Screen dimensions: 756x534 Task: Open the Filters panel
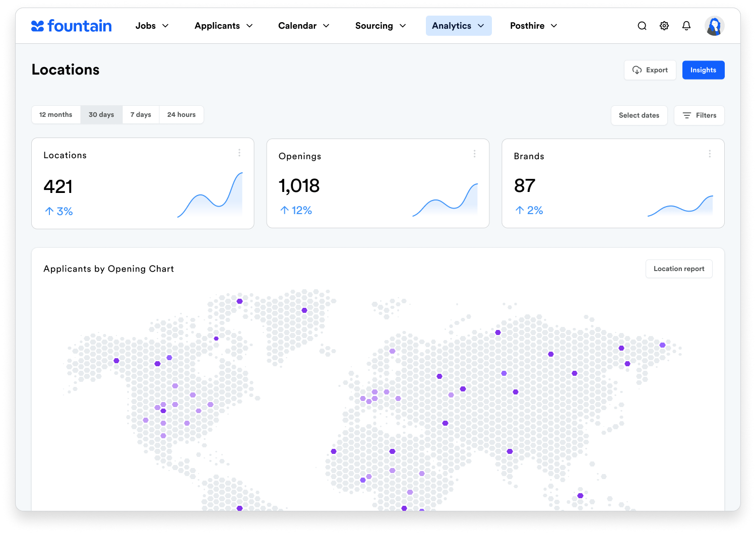pos(699,115)
